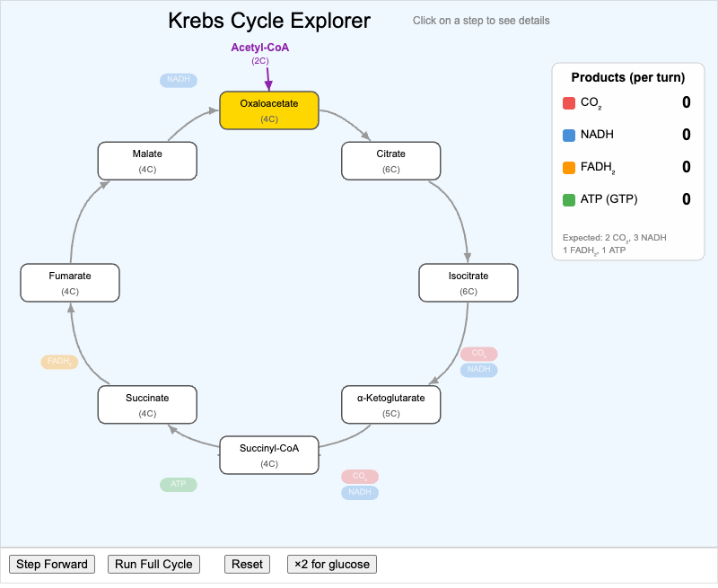Click the Oxaloacetate step node
The height and width of the screenshot is (588, 718).
[269, 110]
